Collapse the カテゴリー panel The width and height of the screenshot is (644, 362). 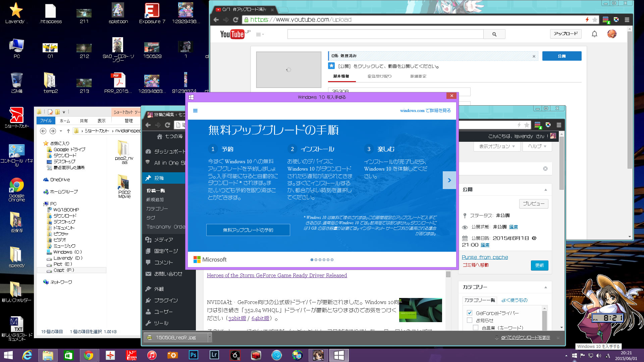click(x=546, y=287)
